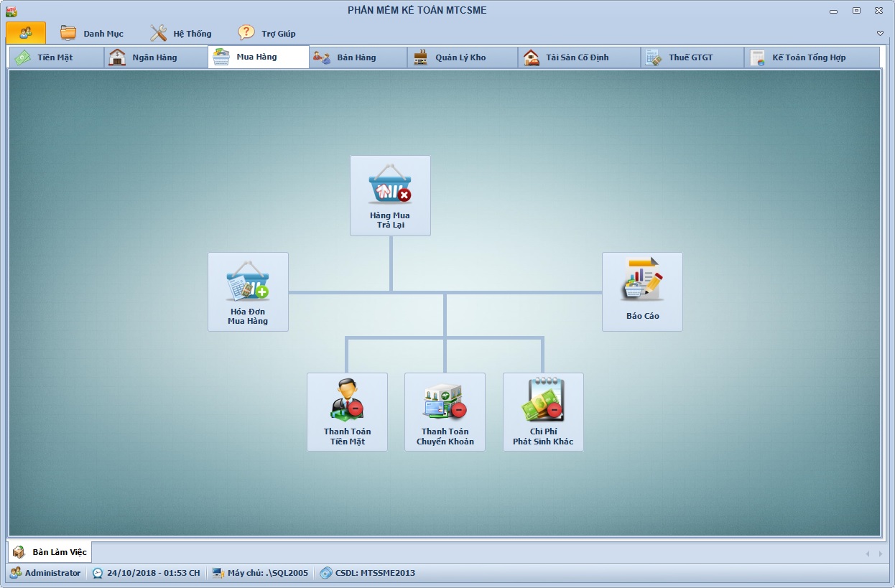Click the orange users ribbon icon
Viewport: 895px width, 588px height.
26,33
